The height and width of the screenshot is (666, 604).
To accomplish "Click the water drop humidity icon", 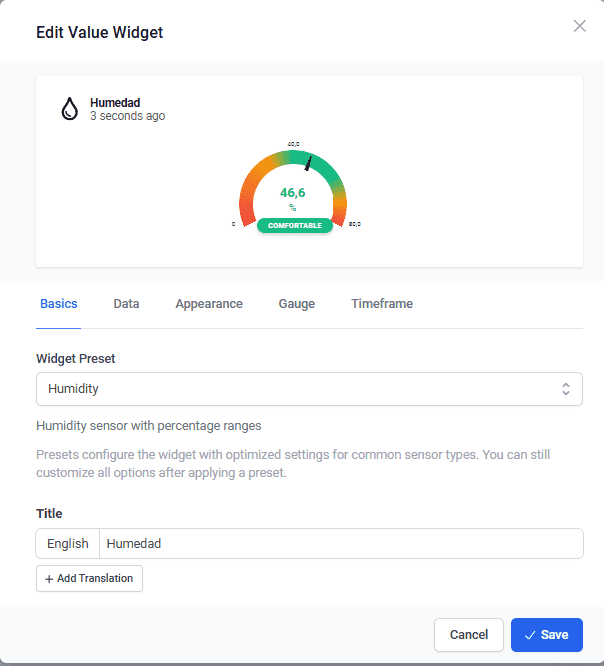I will coord(69,109).
